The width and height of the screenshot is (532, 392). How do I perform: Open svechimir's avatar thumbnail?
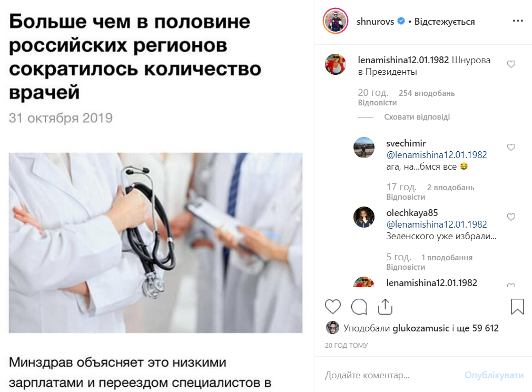point(364,148)
